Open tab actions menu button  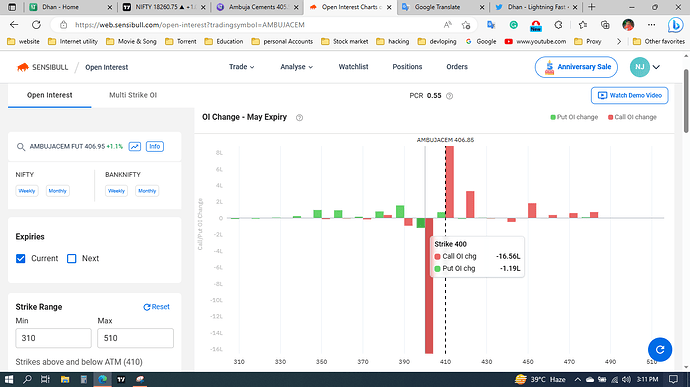[x=12, y=7]
